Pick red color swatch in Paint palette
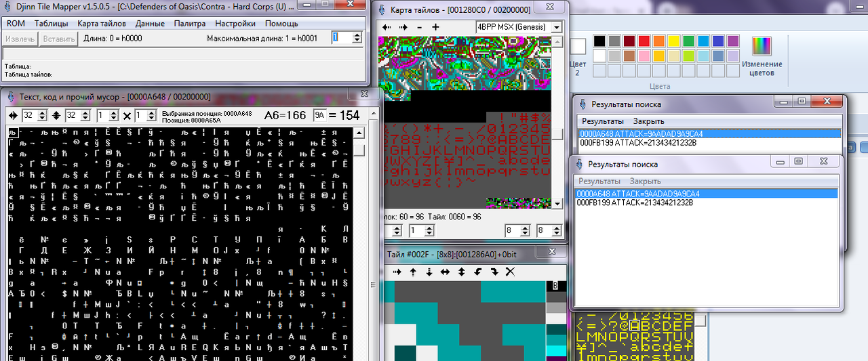This screenshot has width=868, height=361. coord(644,41)
